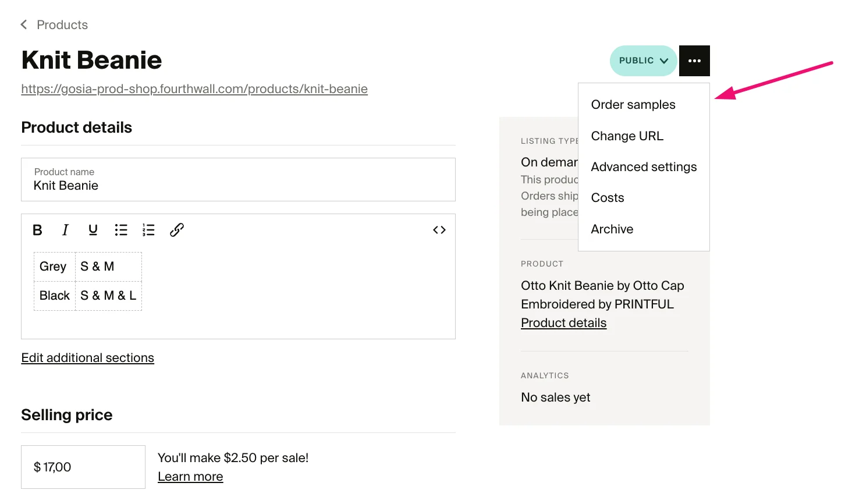This screenshot has height=504, width=852.
Task: Open the PUBLIC status dropdown
Action: pos(643,61)
